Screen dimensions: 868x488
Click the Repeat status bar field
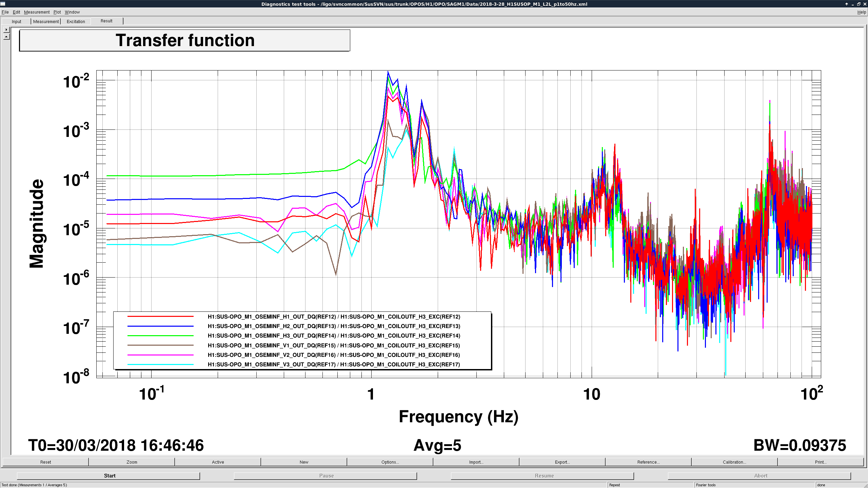click(651, 485)
